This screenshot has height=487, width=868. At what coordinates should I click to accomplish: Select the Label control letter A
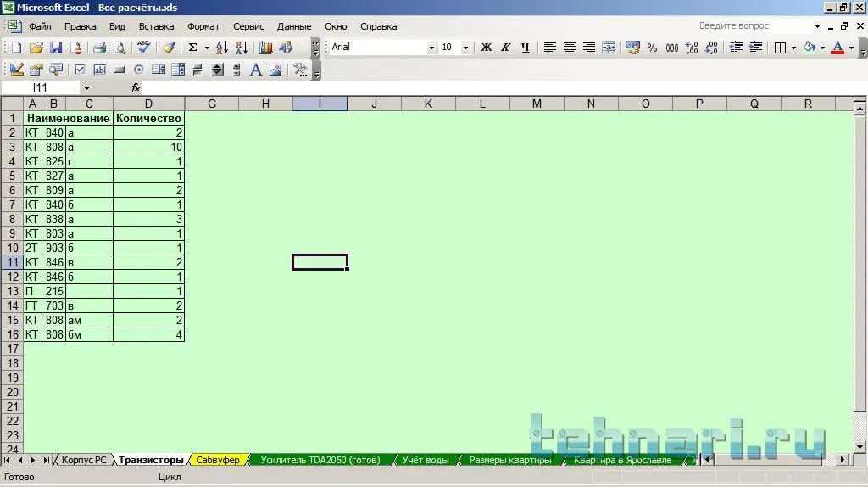(x=256, y=70)
